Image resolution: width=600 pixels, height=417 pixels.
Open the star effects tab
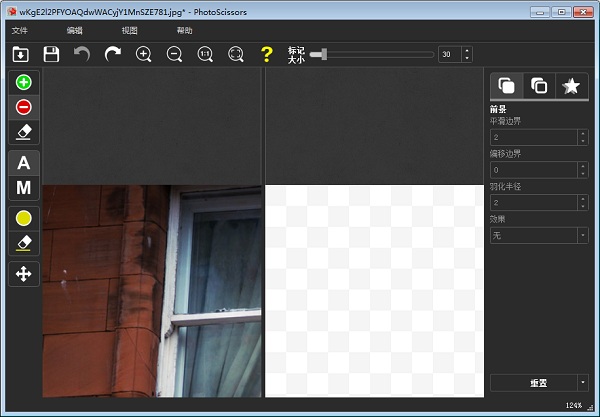(571, 86)
